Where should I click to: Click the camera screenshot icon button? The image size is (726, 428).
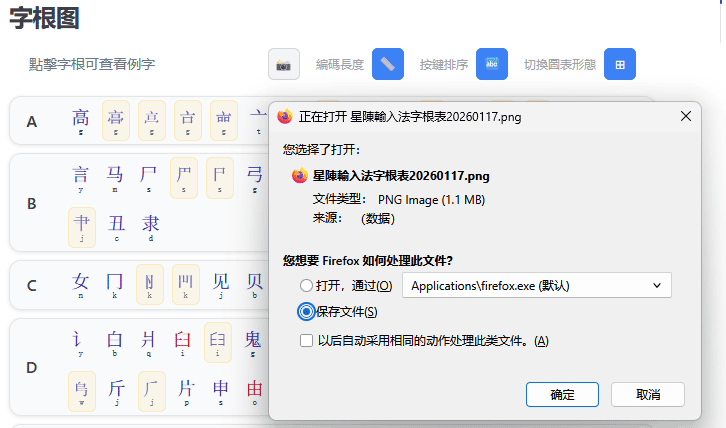pyautogui.click(x=284, y=64)
